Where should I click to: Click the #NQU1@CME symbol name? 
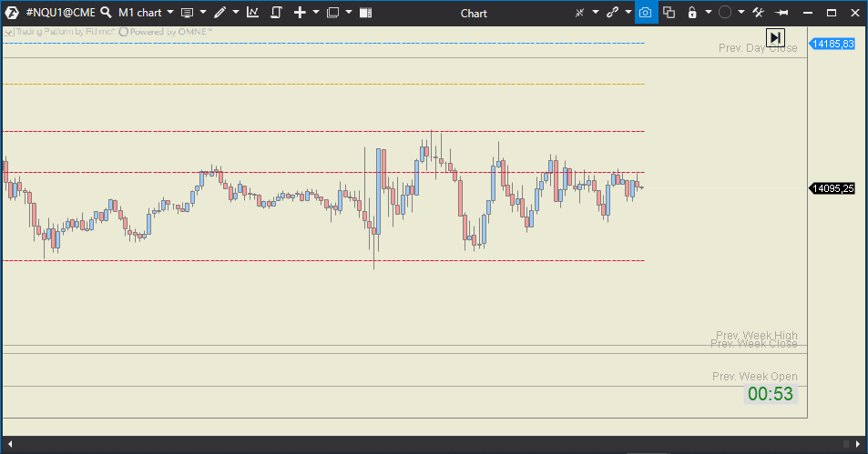[61, 12]
